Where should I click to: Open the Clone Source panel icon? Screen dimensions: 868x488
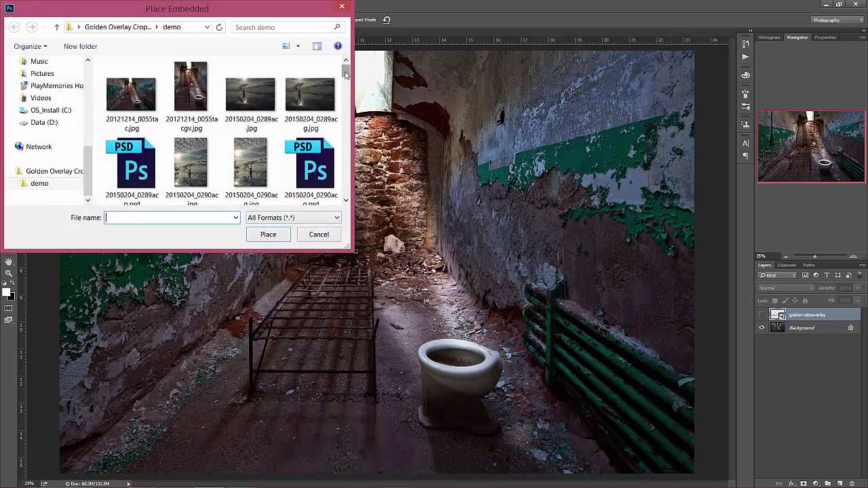745,124
